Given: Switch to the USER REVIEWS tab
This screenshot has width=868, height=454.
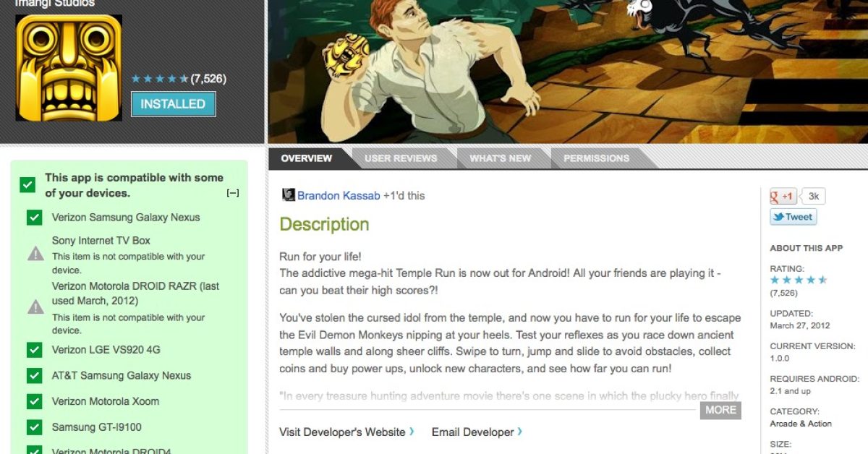Looking at the screenshot, I should click(x=401, y=158).
